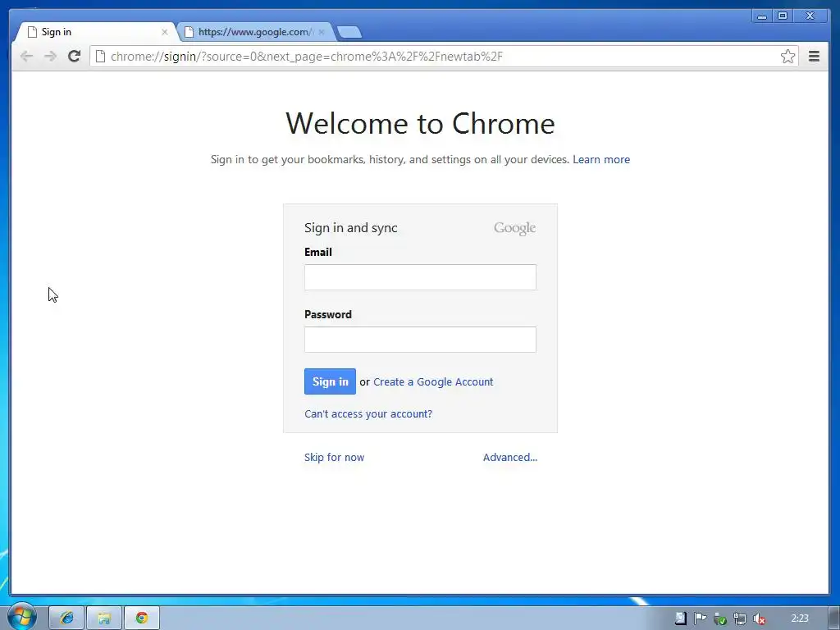Open the network tray icon
This screenshot has width=840, height=630.
pyautogui.click(x=739, y=619)
